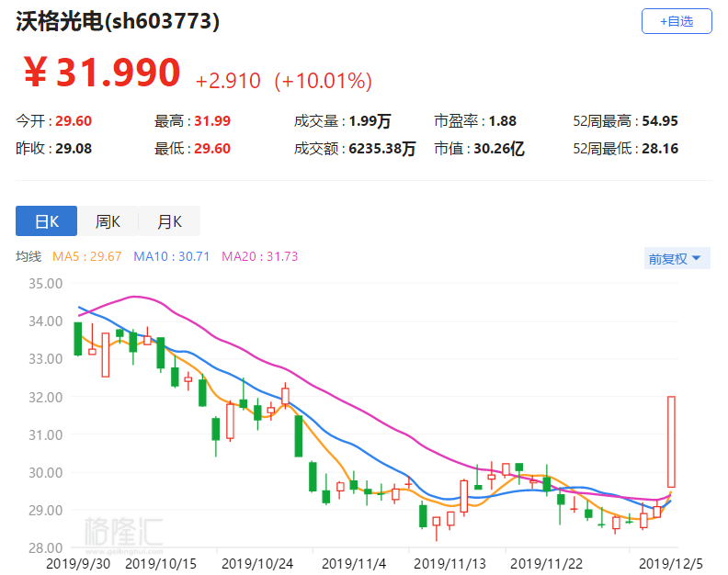
Task: Click the stock title 沃格光电(sh603773)
Action: (x=118, y=21)
